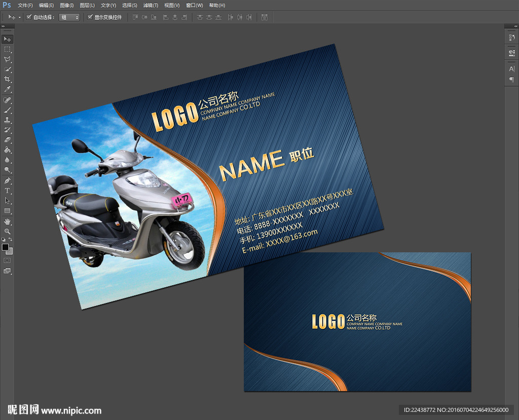Open the History panel icon
The width and height of the screenshot is (519, 420).
point(511,39)
